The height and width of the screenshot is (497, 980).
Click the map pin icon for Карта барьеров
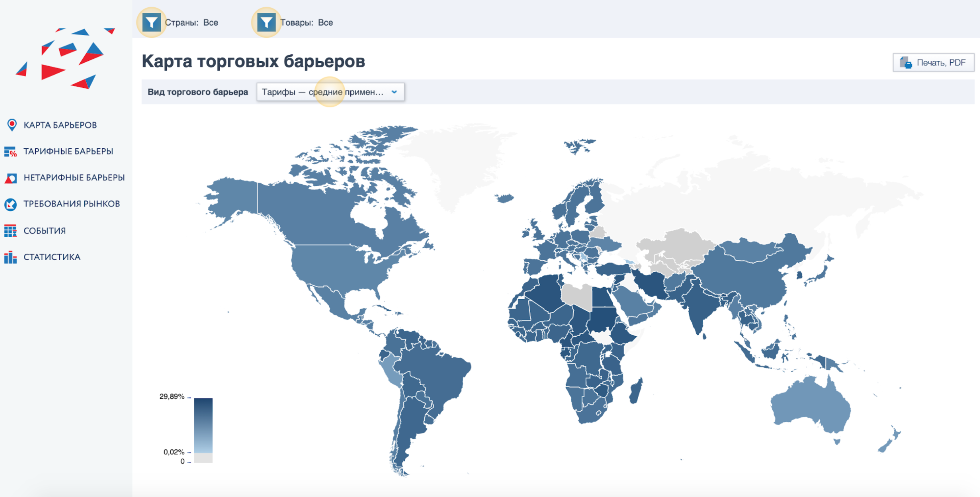[x=12, y=125]
